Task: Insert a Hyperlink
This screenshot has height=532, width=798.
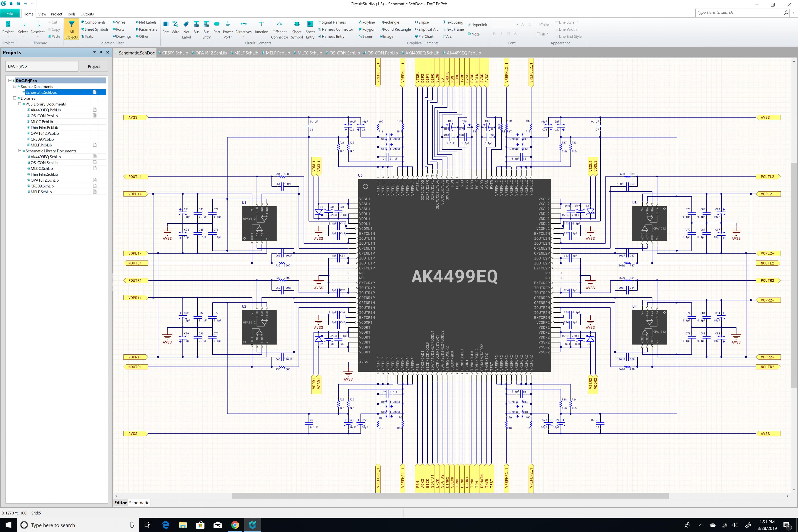Action: click(x=477, y=25)
